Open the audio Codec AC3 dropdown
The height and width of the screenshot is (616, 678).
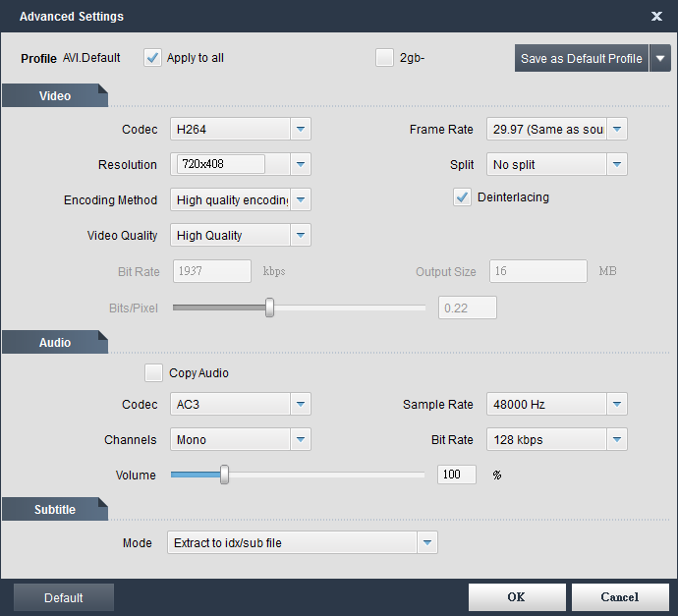click(301, 405)
